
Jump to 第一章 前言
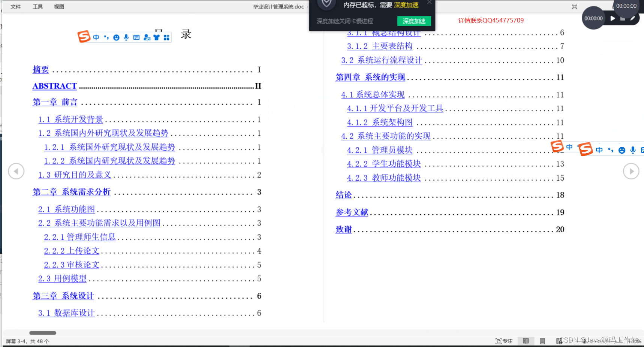pyautogui.click(x=55, y=102)
